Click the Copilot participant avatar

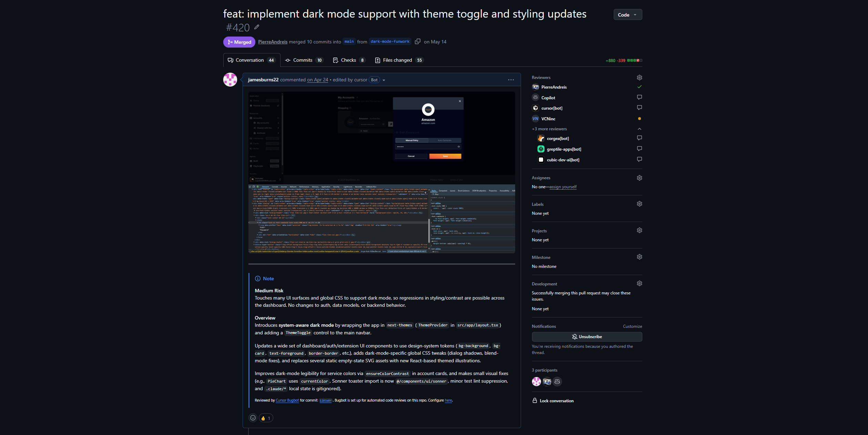pyautogui.click(x=557, y=382)
